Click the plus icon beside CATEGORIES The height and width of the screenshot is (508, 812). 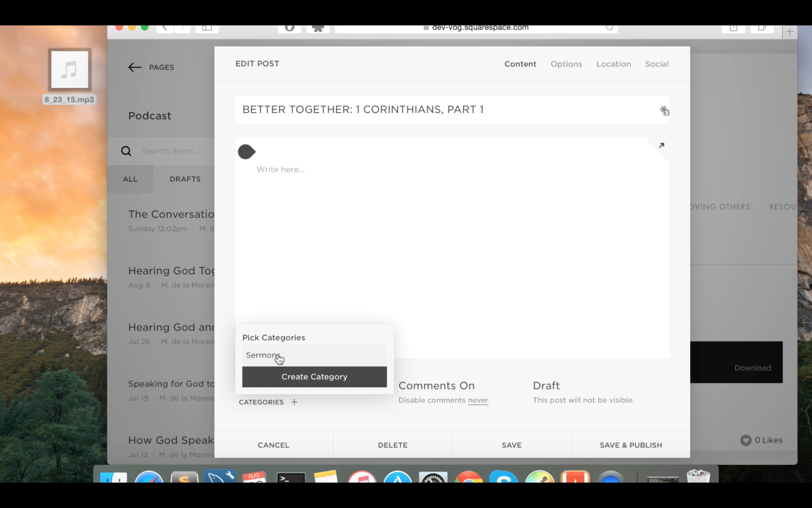click(294, 402)
